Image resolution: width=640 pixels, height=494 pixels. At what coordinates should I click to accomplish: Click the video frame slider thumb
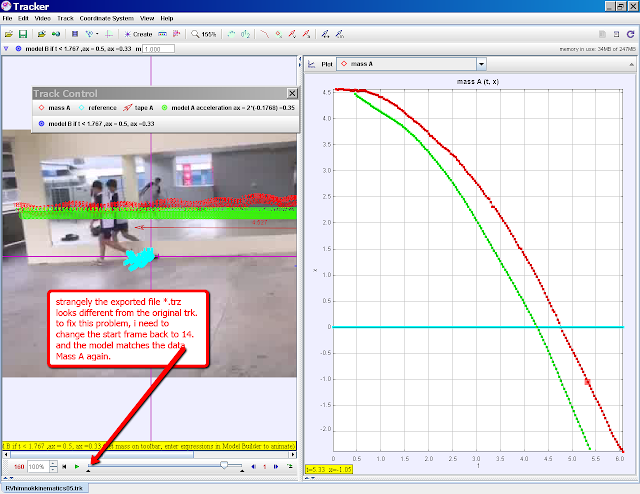click(224, 465)
